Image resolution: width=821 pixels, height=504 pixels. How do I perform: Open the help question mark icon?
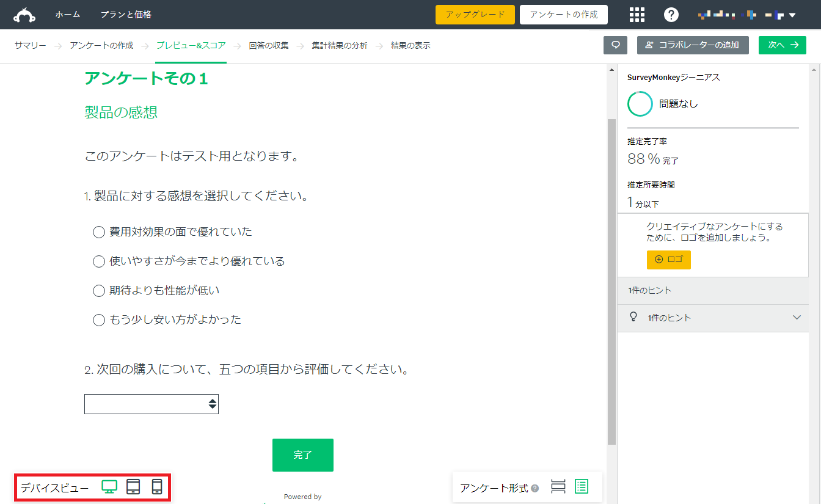point(671,15)
